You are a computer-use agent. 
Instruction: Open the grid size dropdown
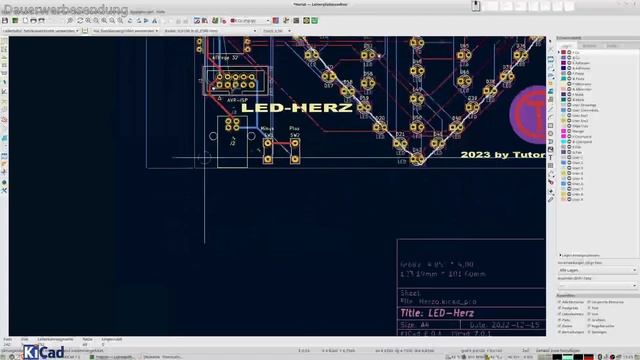click(210, 31)
